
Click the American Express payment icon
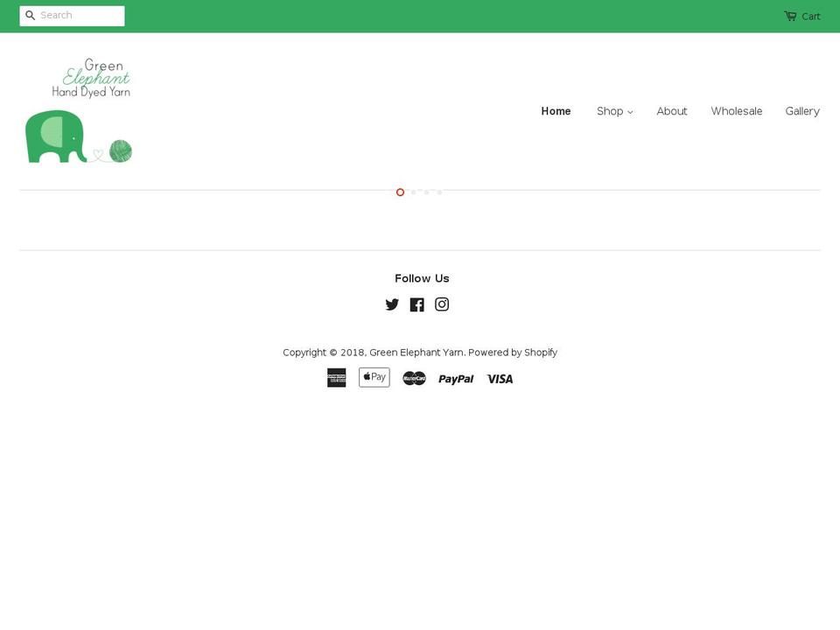click(x=336, y=378)
